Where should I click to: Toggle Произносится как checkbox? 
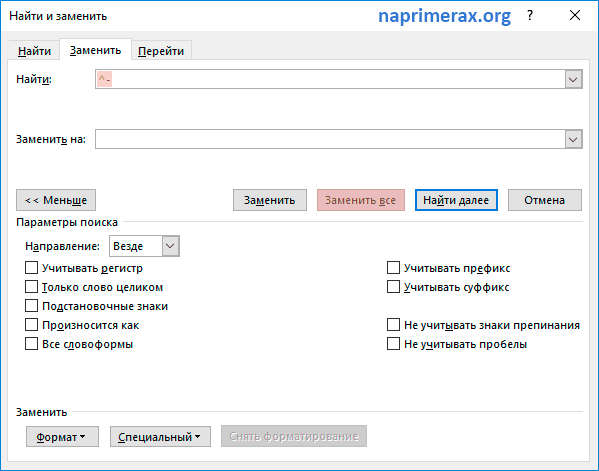31,325
